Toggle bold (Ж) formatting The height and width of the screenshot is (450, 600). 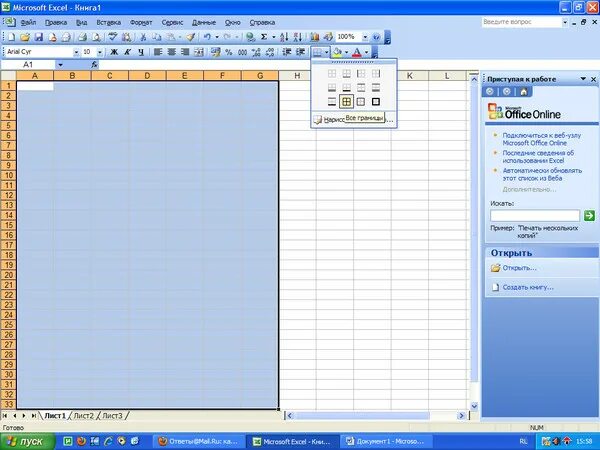click(x=114, y=52)
